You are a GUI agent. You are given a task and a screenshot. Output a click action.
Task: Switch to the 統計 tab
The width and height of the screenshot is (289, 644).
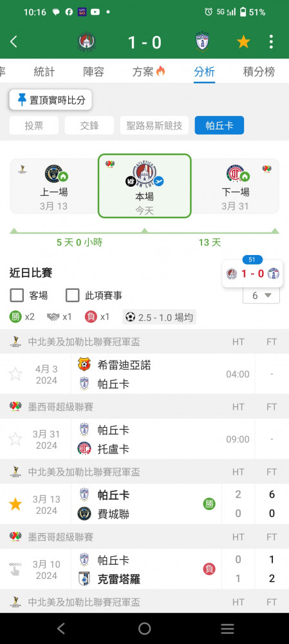point(44,71)
